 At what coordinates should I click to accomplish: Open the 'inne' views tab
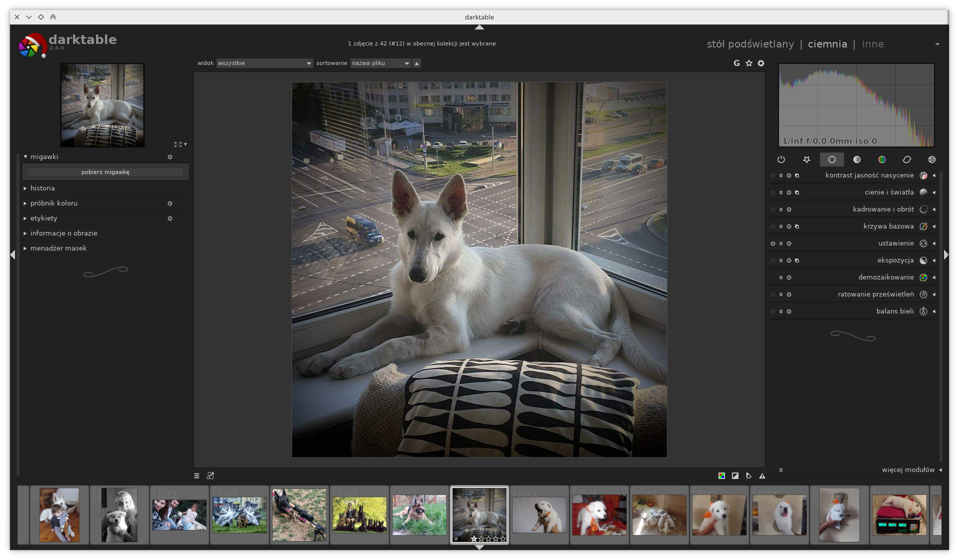(872, 44)
